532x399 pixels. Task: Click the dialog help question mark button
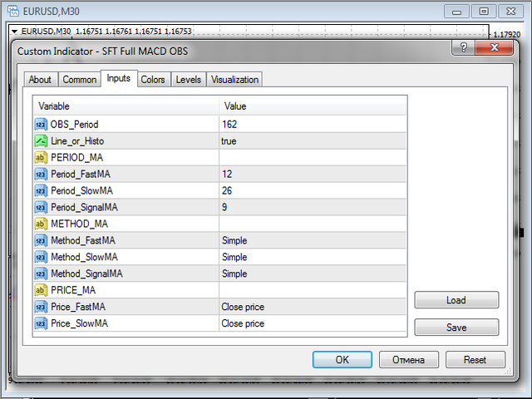[463, 47]
